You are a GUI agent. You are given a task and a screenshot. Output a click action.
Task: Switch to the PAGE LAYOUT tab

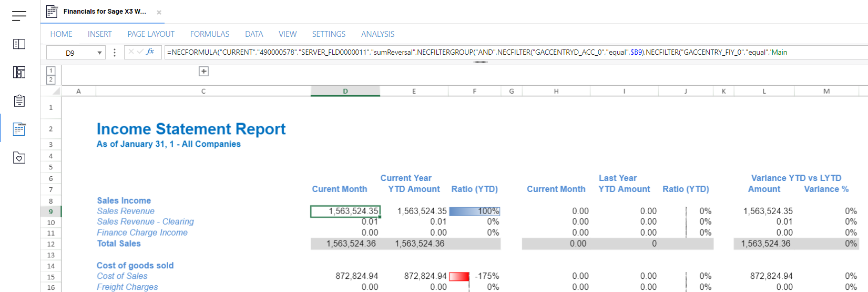[x=150, y=34]
